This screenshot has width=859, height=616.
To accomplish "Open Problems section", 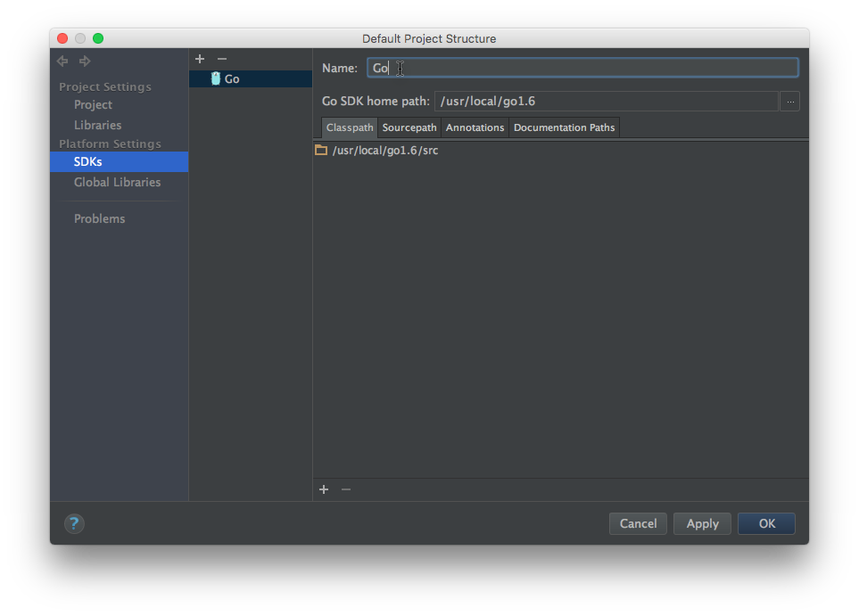I will (99, 219).
